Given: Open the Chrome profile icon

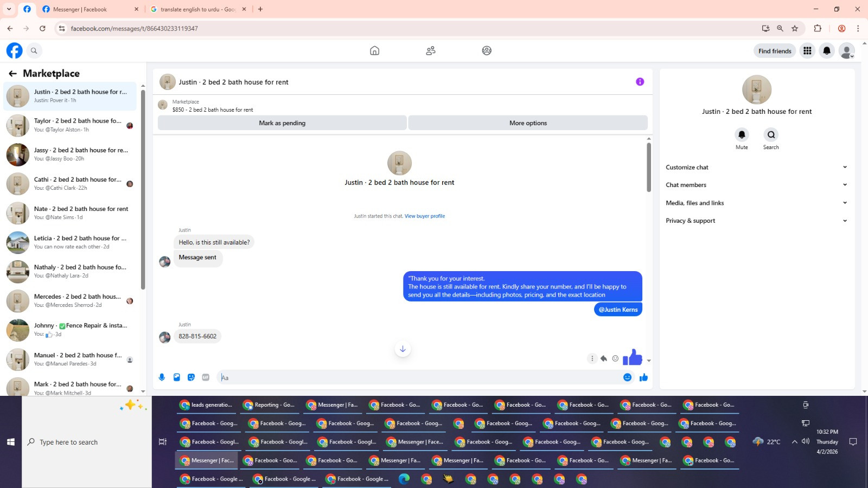Looking at the screenshot, I should (x=841, y=28).
